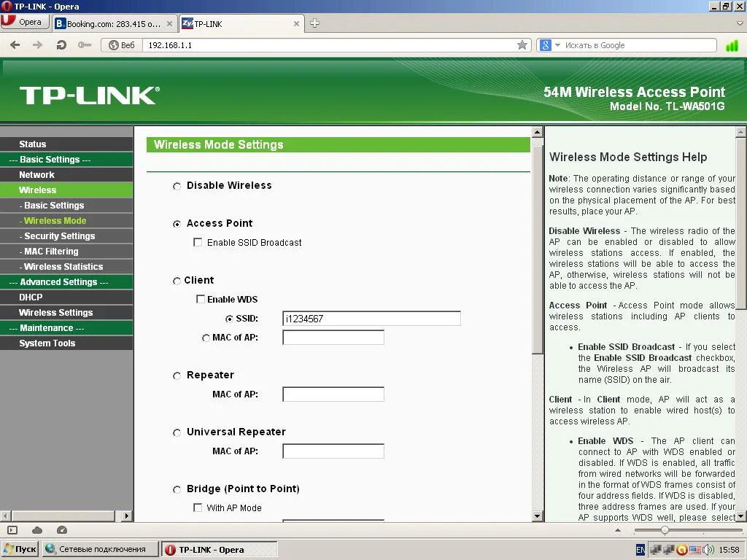Open the Opera main menu button
Image resolution: width=747 pixels, height=560 pixels.
[25, 22]
